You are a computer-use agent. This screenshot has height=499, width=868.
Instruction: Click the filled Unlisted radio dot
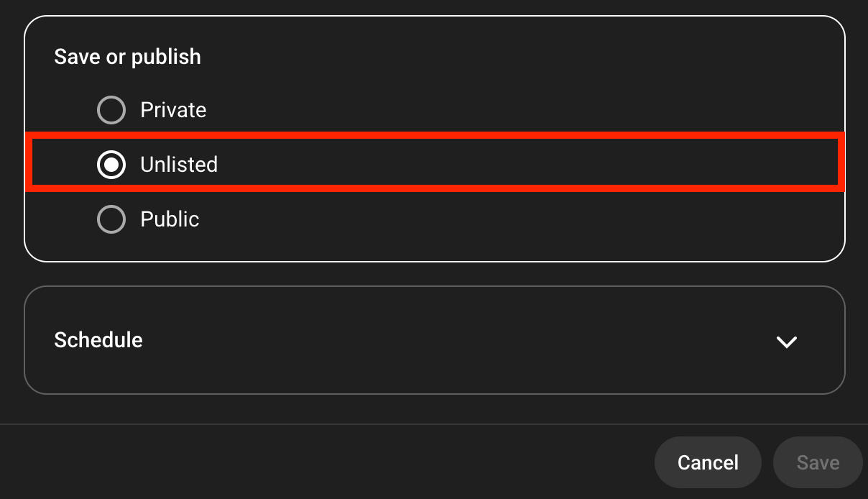click(x=111, y=165)
